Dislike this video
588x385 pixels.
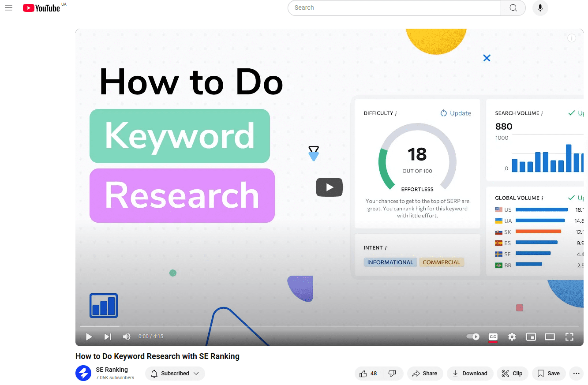(x=393, y=373)
